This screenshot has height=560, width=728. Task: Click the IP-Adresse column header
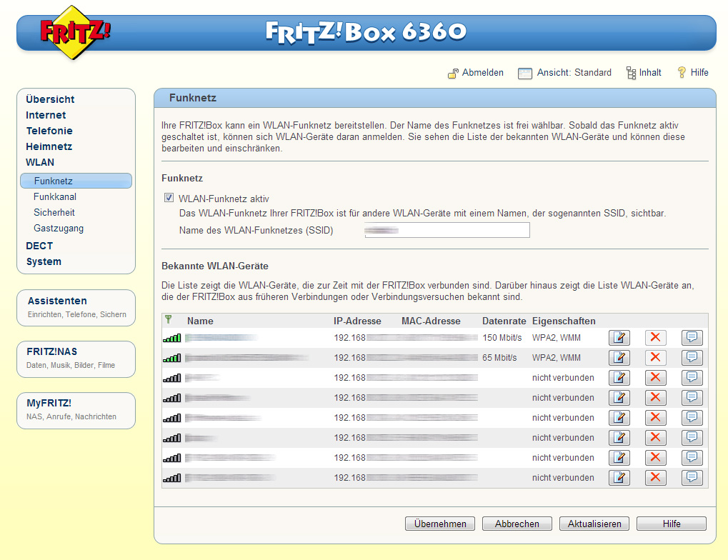click(357, 321)
